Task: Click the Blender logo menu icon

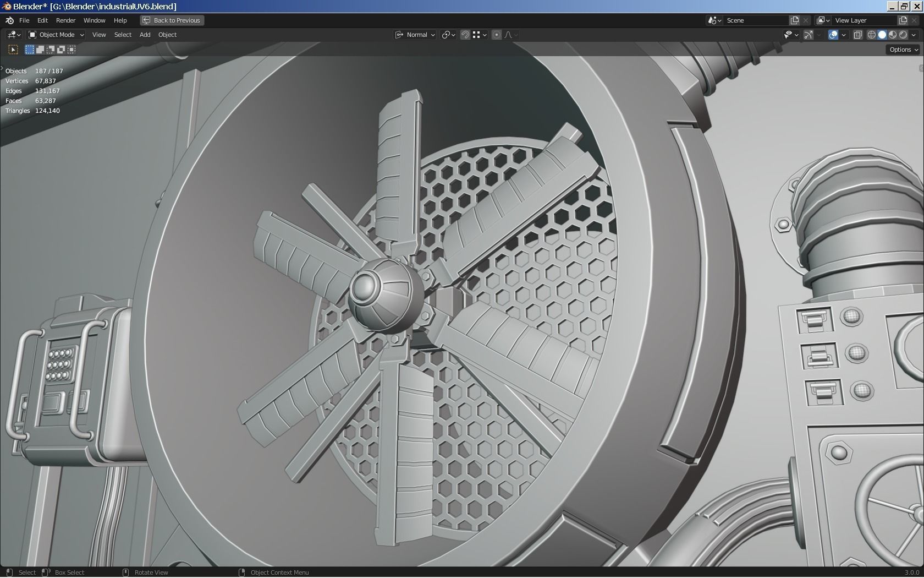Action: click(x=9, y=20)
